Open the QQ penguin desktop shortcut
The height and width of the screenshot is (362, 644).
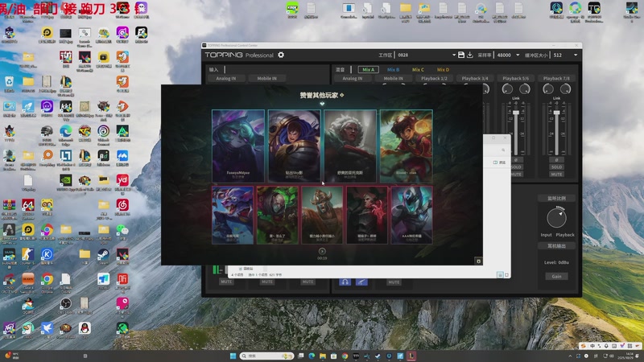85,330
